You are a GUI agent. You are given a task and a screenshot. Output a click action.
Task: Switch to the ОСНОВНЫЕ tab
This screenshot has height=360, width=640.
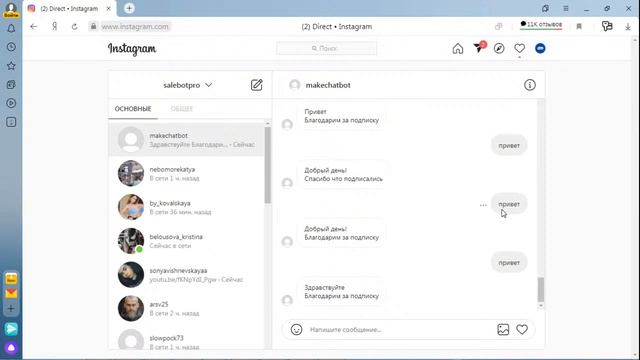point(133,109)
